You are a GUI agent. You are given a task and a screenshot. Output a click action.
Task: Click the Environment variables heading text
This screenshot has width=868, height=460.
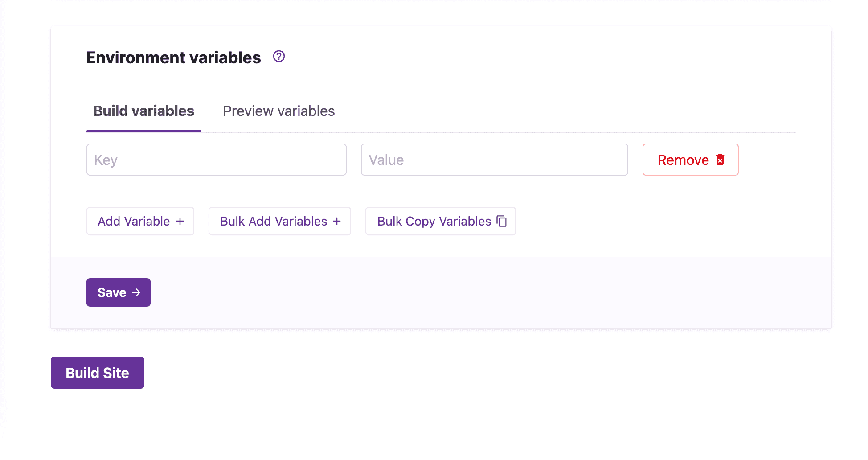tap(173, 57)
